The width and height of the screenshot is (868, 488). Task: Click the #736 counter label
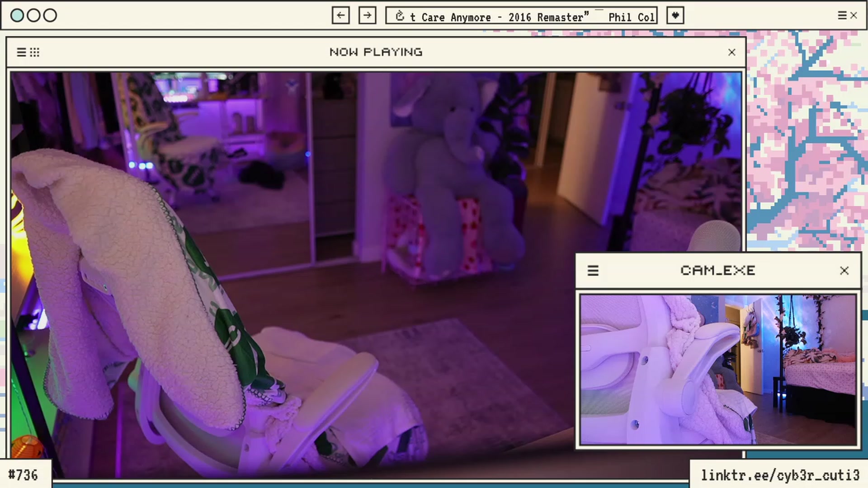23,475
